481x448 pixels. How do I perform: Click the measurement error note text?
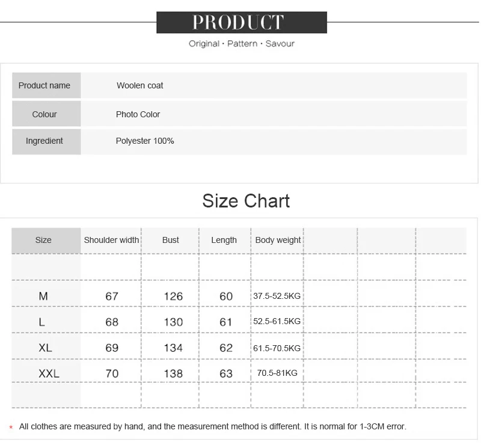213,426
